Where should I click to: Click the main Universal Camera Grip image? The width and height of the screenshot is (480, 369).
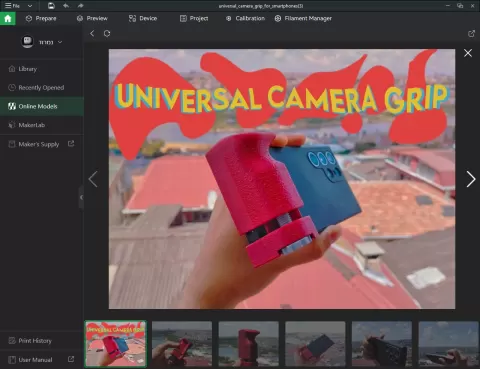[x=282, y=179]
